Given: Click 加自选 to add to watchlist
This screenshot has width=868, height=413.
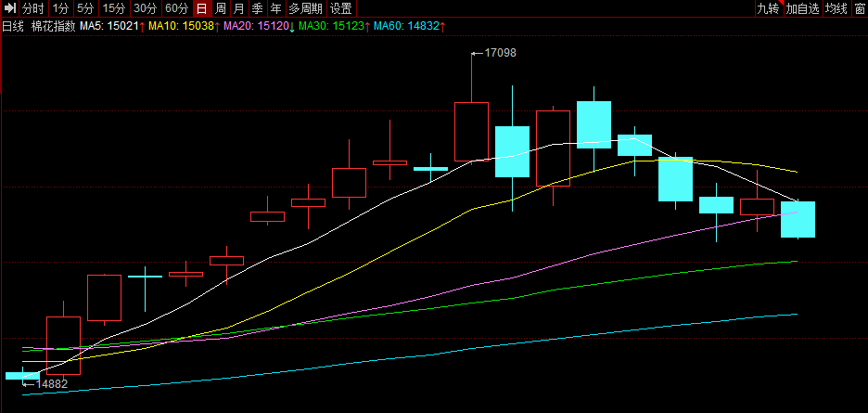Looking at the screenshot, I should (x=803, y=7).
